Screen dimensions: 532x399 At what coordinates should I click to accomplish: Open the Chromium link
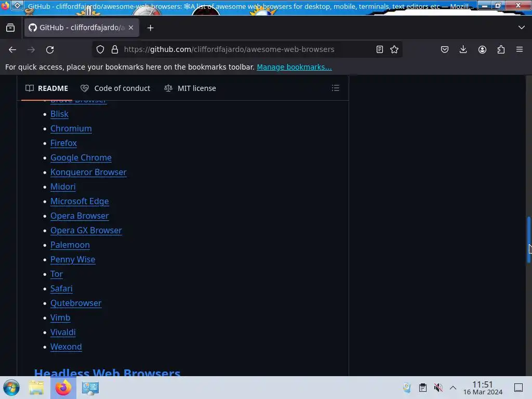[71, 129]
